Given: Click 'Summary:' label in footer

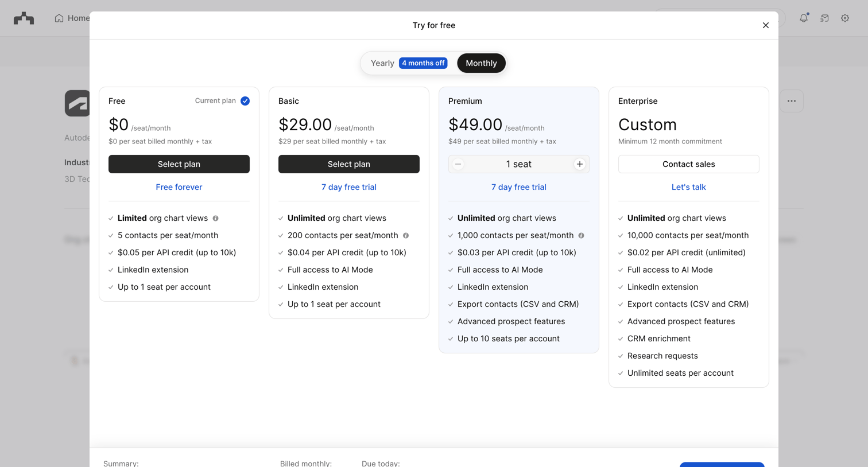Looking at the screenshot, I should [x=121, y=463].
